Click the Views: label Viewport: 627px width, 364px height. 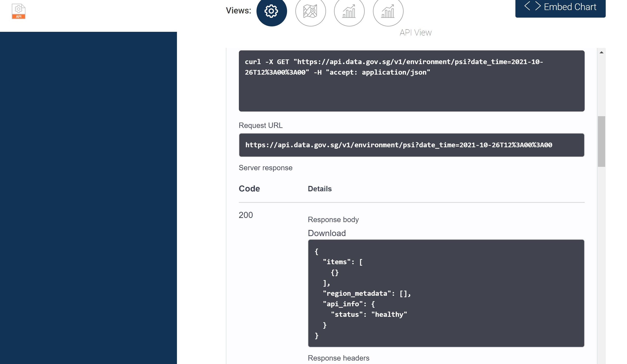pos(239,11)
